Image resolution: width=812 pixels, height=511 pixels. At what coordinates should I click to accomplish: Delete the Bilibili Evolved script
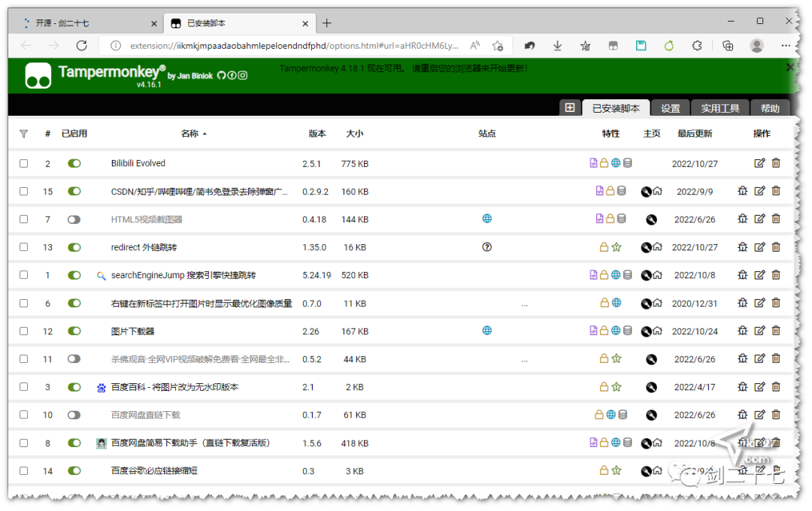[x=776, y=163]
